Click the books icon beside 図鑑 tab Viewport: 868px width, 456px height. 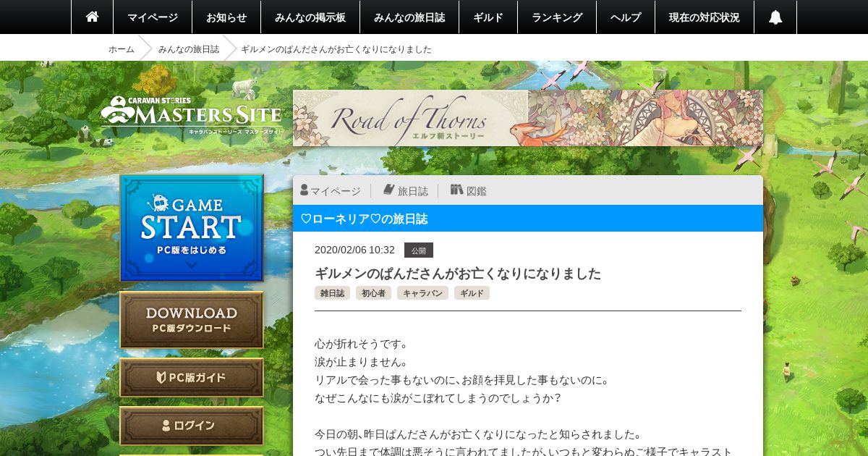point(456,190)
